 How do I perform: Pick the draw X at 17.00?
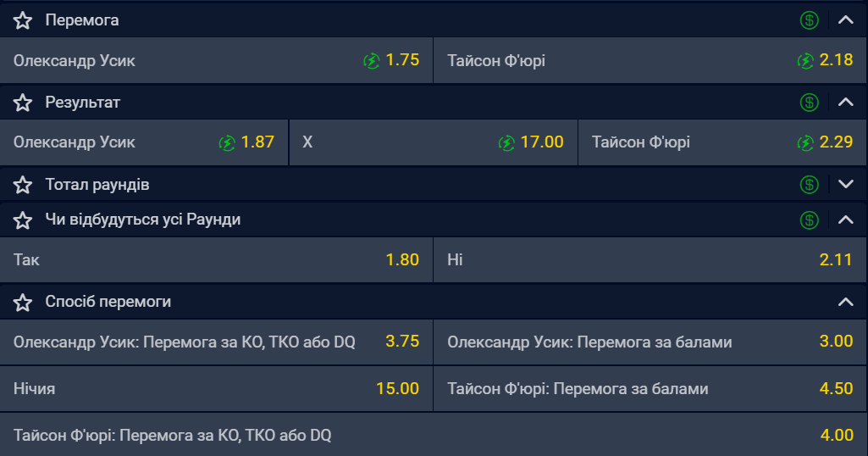tap(433, 142)
